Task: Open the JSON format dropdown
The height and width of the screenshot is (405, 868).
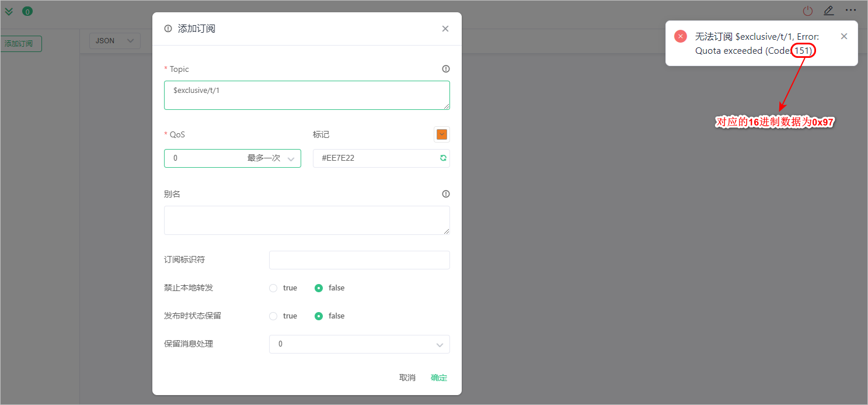Action: pyautogui.click(x=114, y=41)
